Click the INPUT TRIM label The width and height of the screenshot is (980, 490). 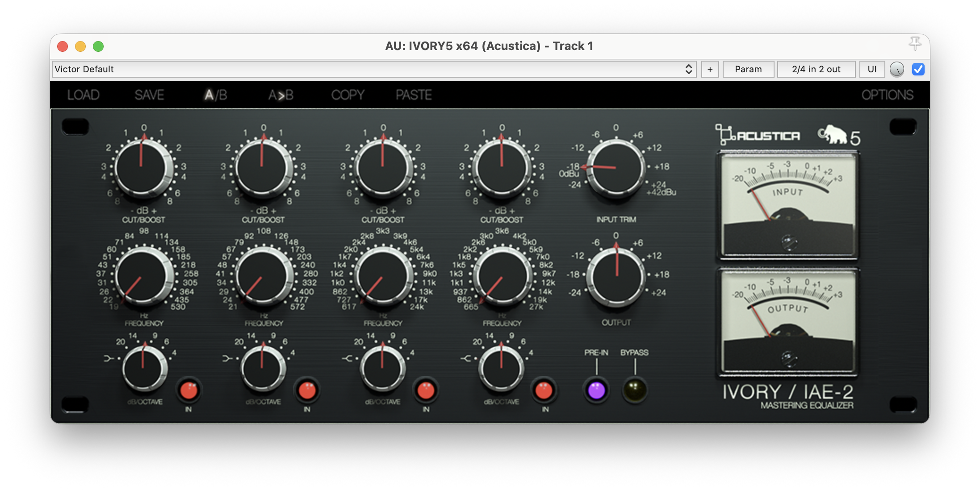tap(616, 220)
